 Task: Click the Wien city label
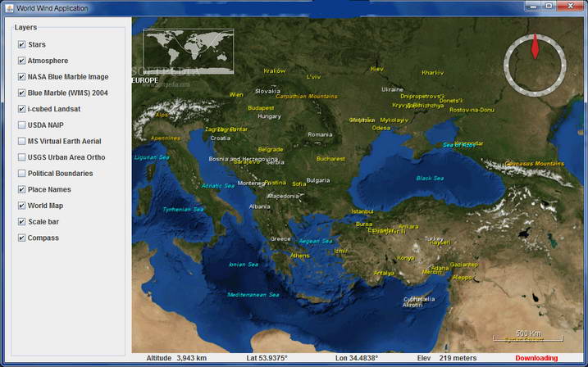pos(236,95)
